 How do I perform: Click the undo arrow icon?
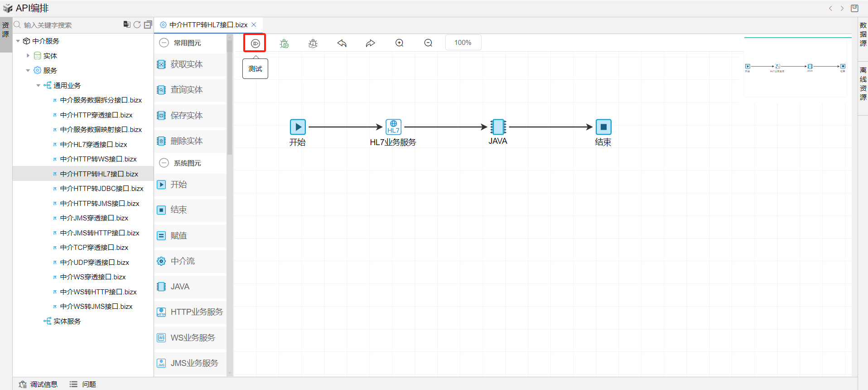342,43
